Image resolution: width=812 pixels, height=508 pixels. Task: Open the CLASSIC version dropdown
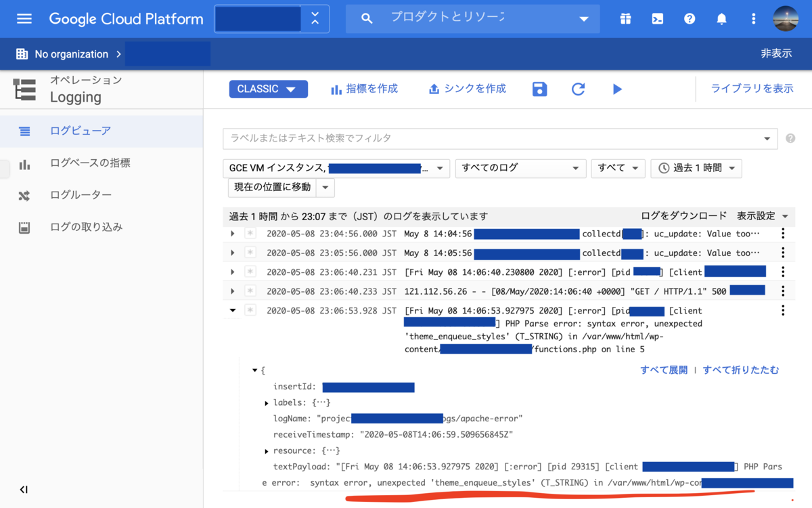[268, 89]
